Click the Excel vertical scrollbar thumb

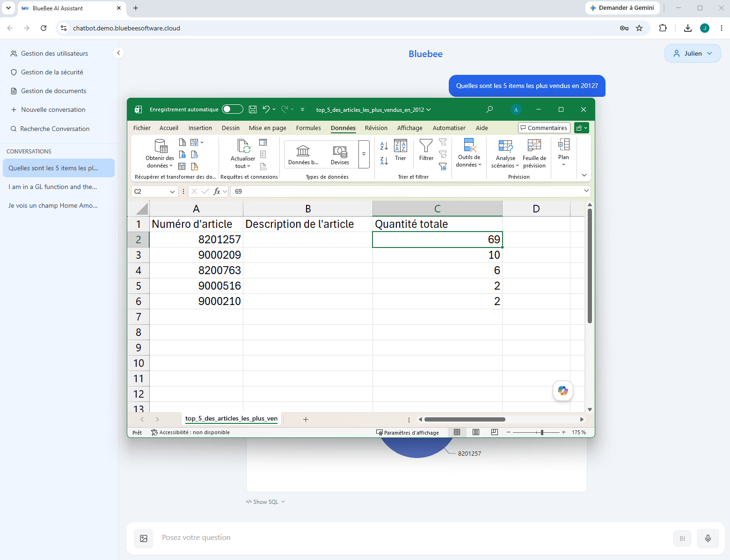point(590,265)
